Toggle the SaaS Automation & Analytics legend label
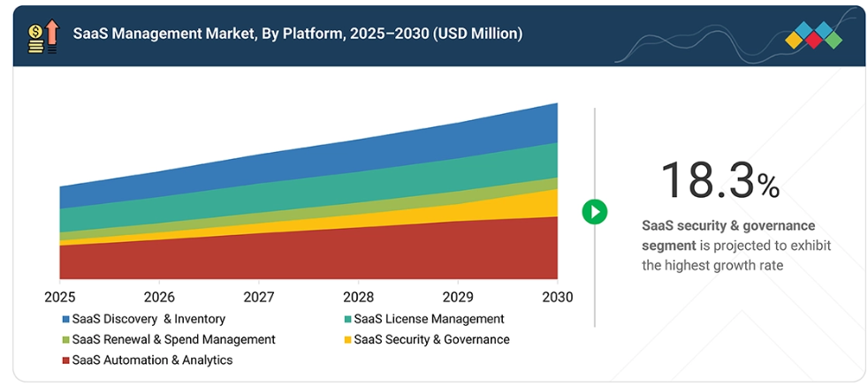The width and height of the screenshot is (868, 386). pos(152,360)
